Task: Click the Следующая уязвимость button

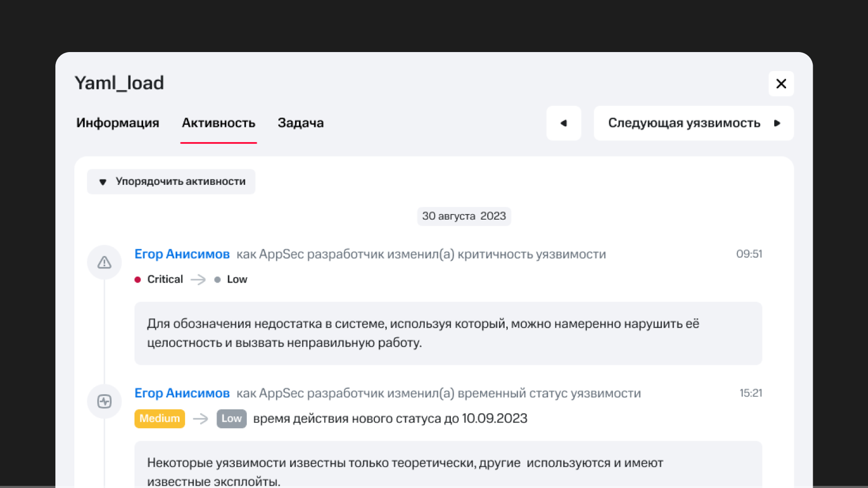Action: point(693,123)
